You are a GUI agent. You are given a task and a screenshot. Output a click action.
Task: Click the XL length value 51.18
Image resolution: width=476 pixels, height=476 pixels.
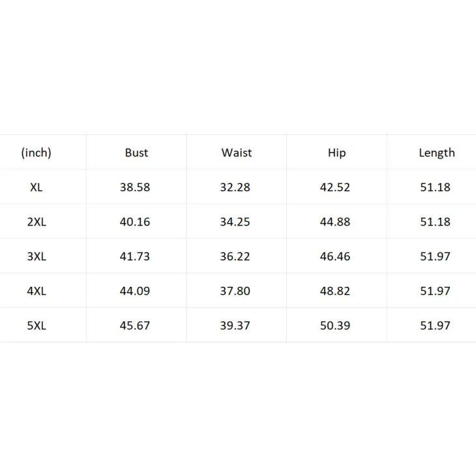(x=436, y=187)
